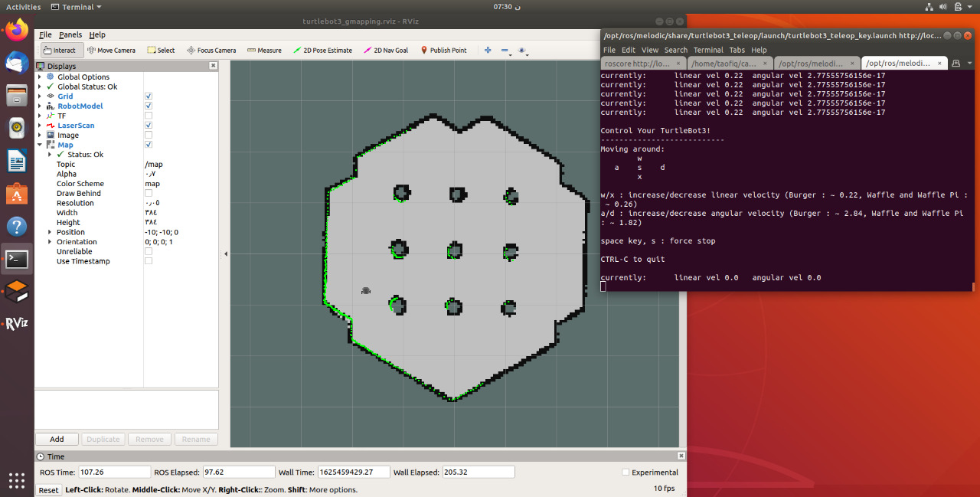Viewport: 980px width, 497px height.
Task: Enable the Image display checkbox
Action: 149,135
